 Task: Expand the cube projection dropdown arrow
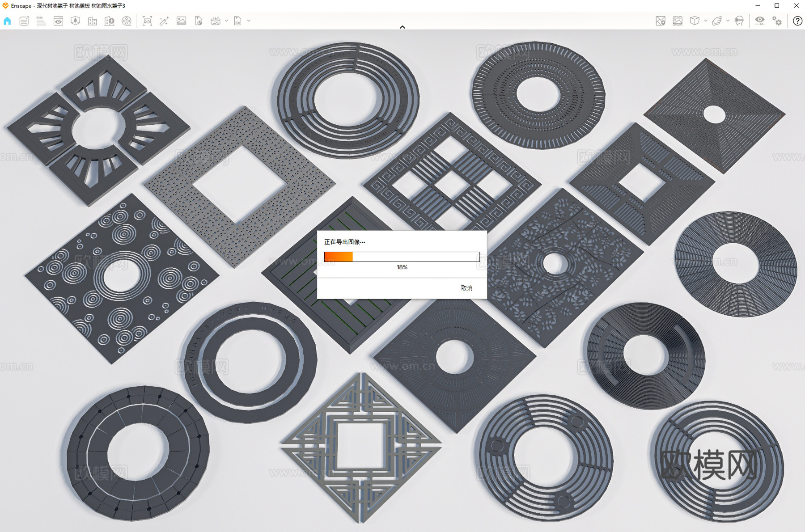tap(705, 21)
